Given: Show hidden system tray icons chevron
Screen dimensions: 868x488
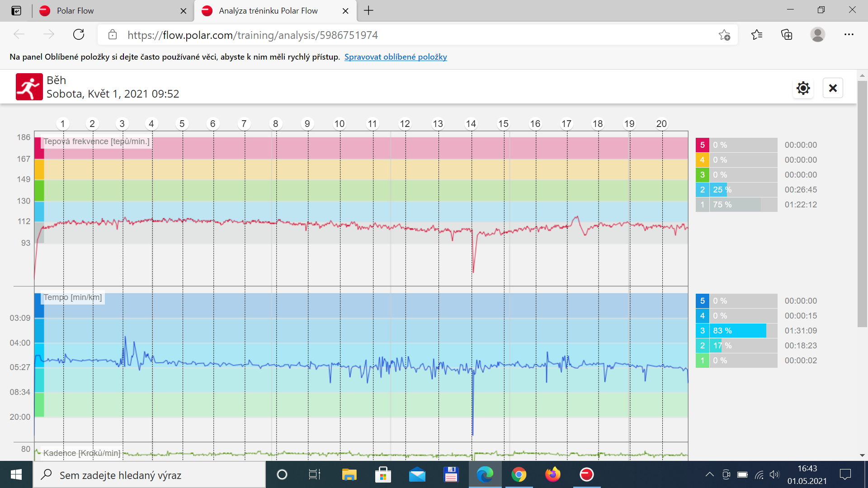Looking at the screenshot, I should coord(710,474).
